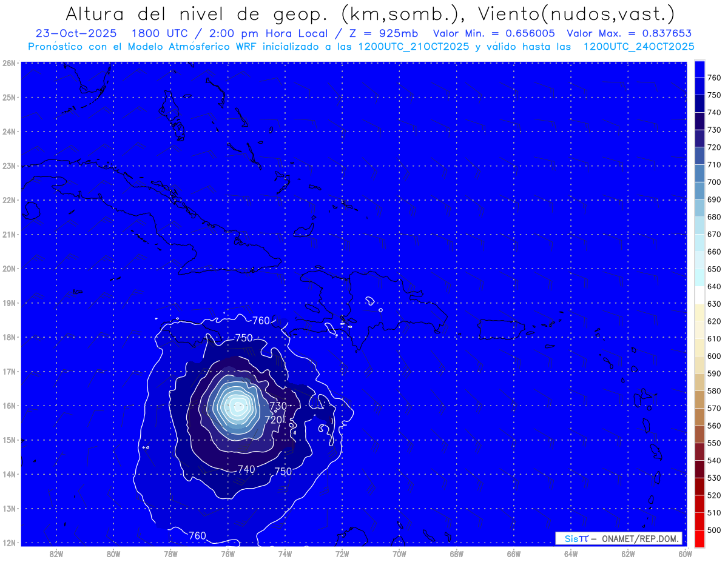Click the dark blue colorbar segment between 730 and 740
Viewport: 728px width, 562px height.
pos(699,121)
